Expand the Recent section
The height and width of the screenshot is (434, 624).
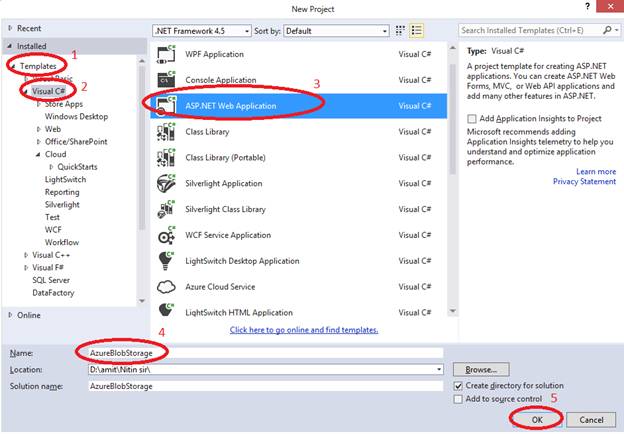tap(10, 28)
